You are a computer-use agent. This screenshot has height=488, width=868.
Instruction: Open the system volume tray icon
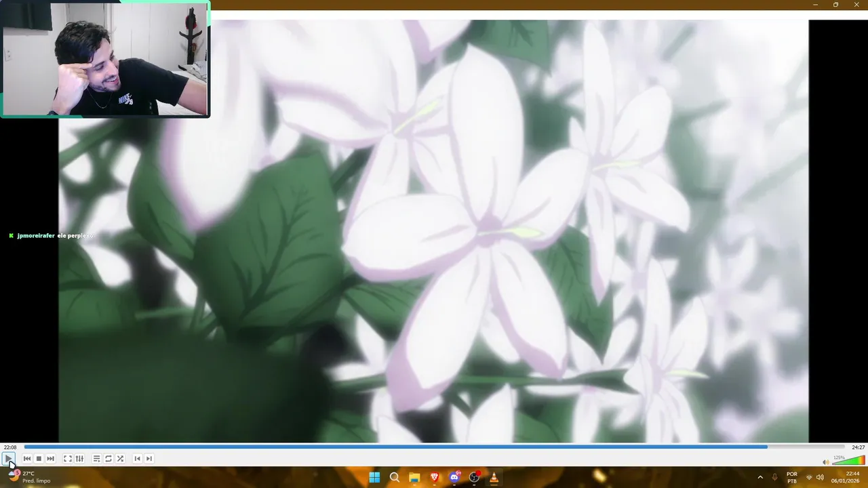click(x=821, y=477)
